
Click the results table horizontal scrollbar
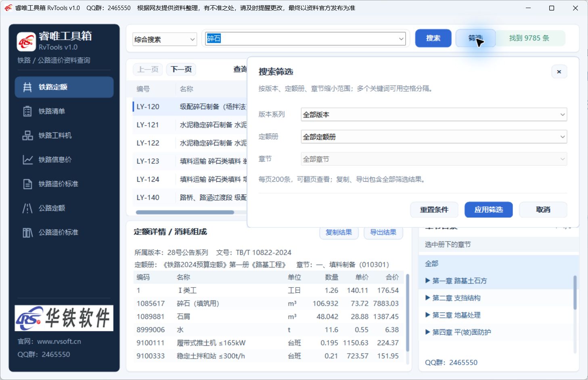click(x=185, y=212)
